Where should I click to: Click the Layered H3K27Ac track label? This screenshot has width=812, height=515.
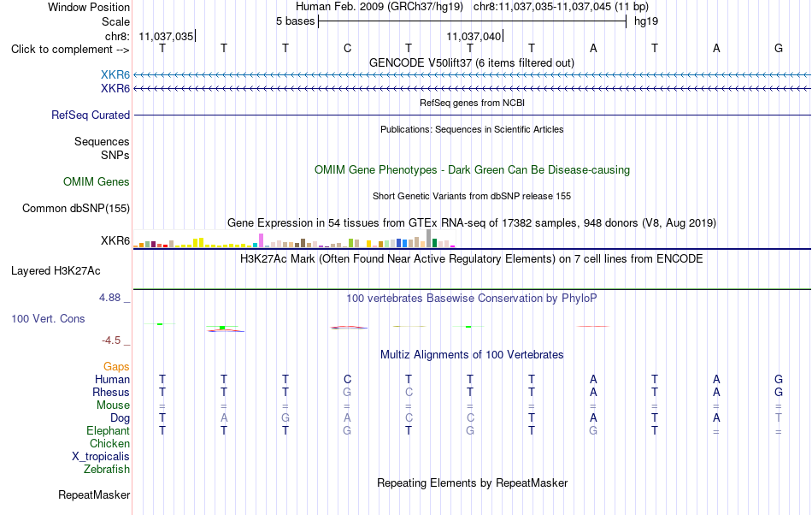pos(56,271)
